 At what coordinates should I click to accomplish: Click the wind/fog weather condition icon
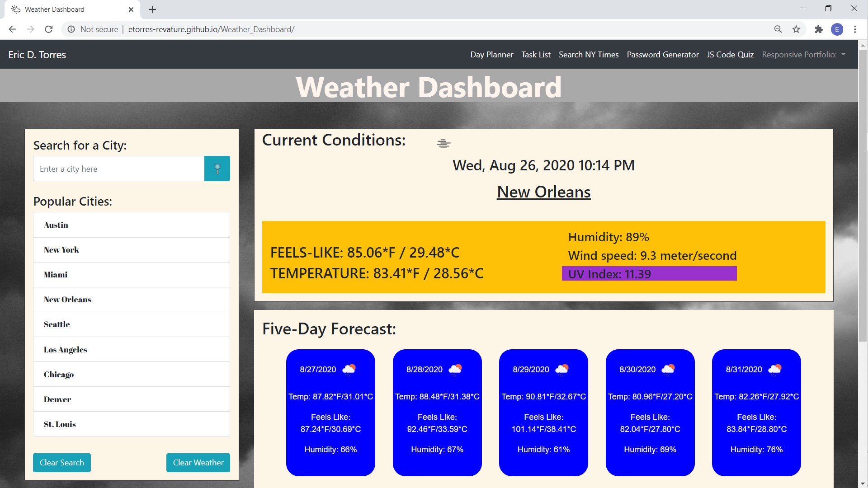443,144
